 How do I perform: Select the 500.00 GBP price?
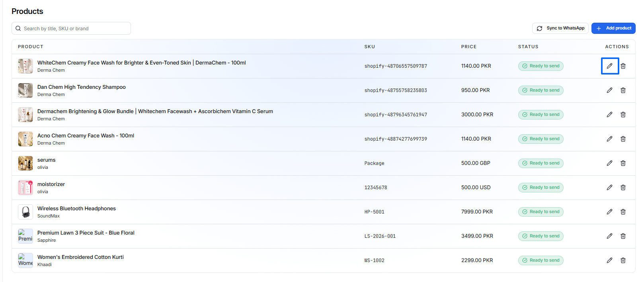click(476, 163)
